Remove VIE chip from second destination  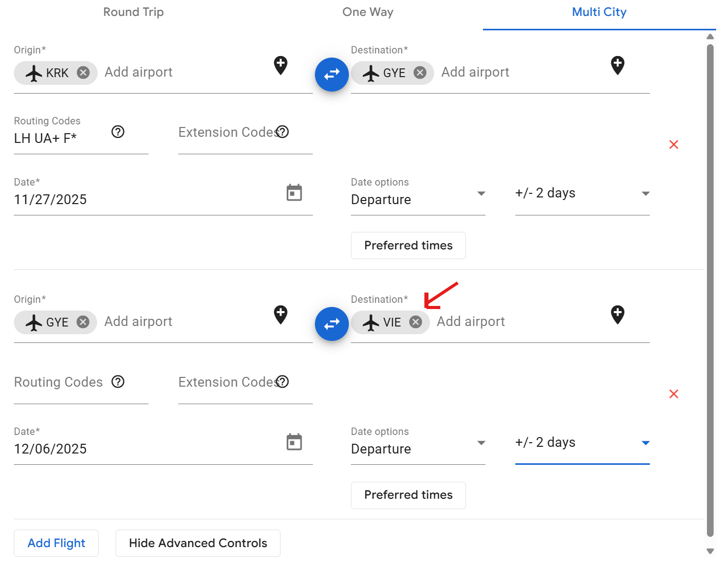(416, 322)
